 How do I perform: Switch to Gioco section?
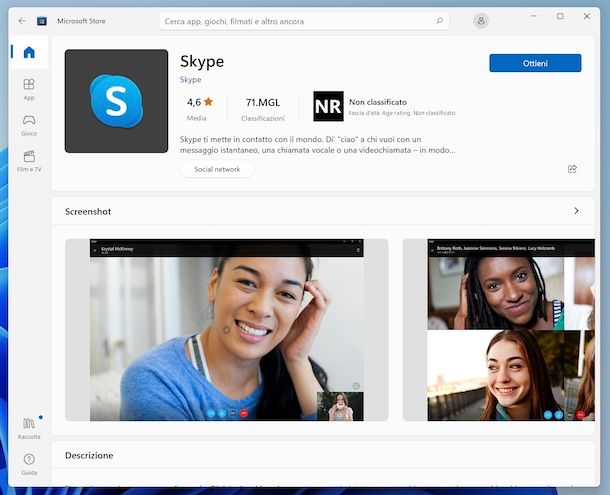(29, 125)
